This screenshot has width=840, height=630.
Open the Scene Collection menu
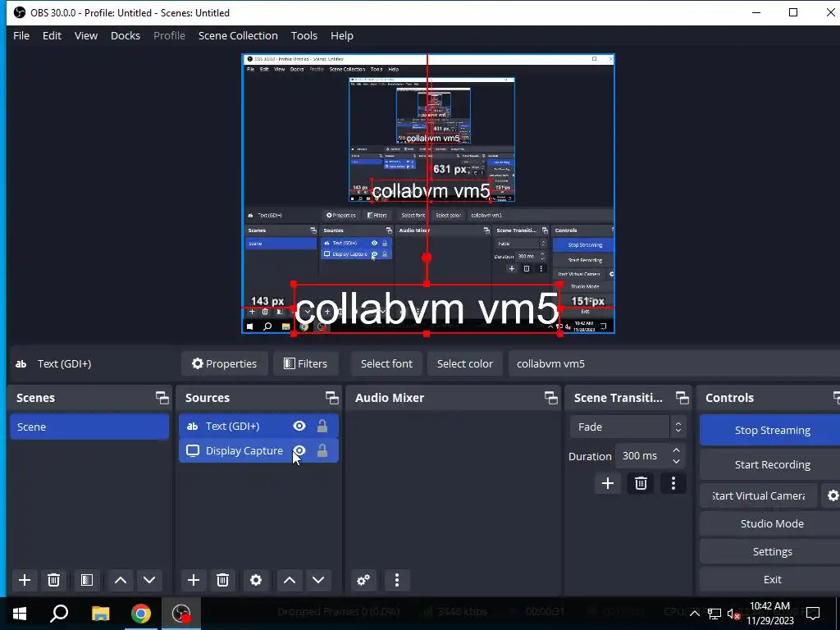238,35
